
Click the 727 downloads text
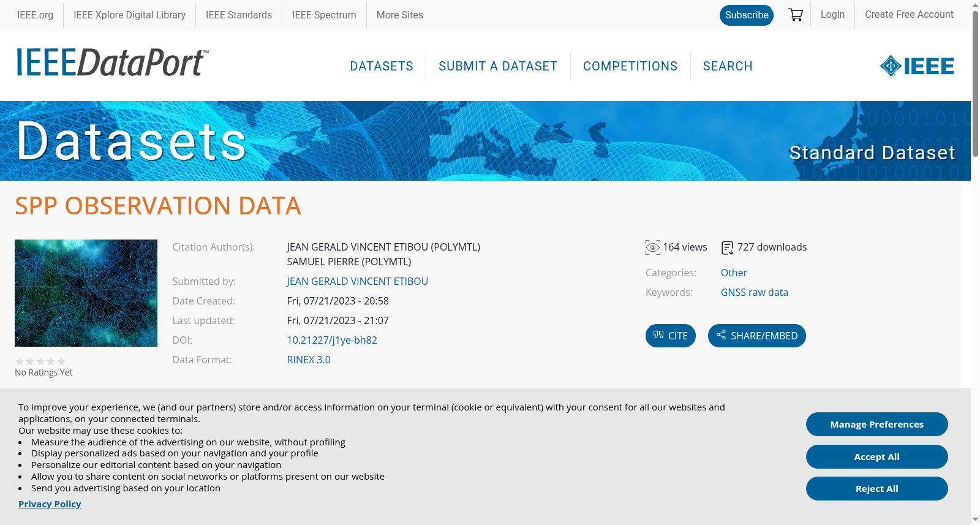click(x=772, y=247)
